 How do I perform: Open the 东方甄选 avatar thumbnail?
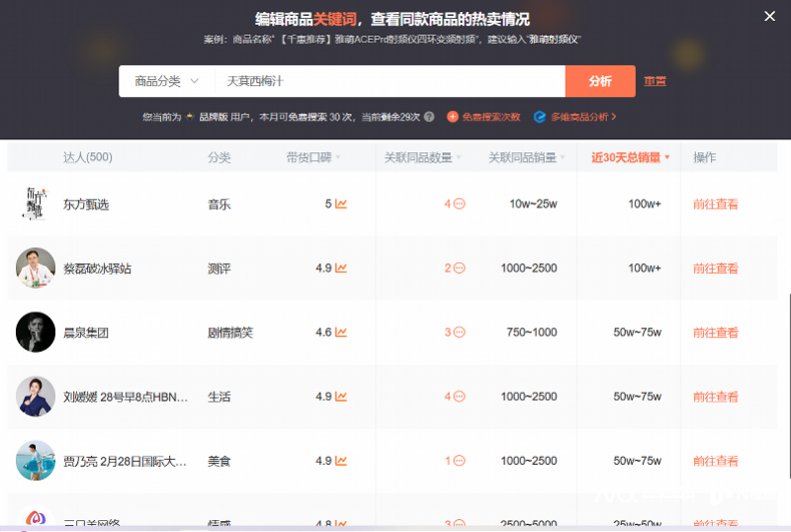pyautogui.click(x=36, y=204)
